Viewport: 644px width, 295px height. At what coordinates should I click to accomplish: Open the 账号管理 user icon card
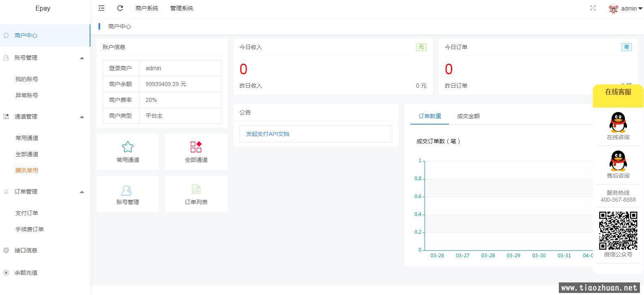(127, 194)
